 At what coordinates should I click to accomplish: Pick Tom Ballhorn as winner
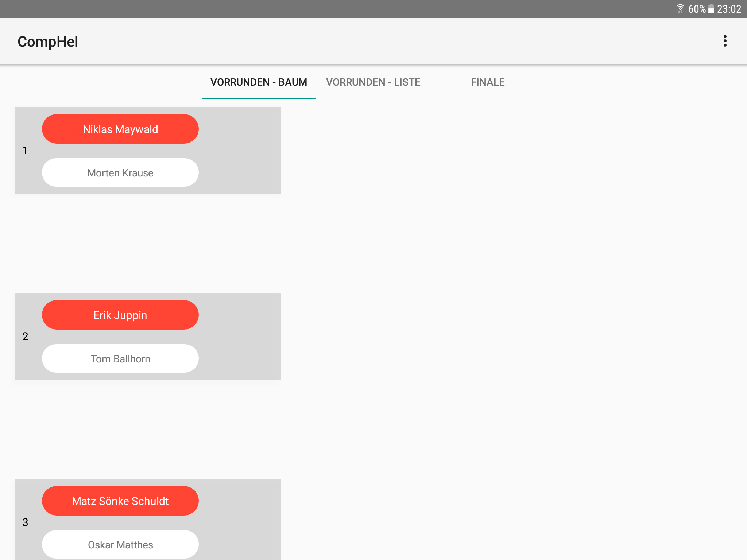point(120,359)
